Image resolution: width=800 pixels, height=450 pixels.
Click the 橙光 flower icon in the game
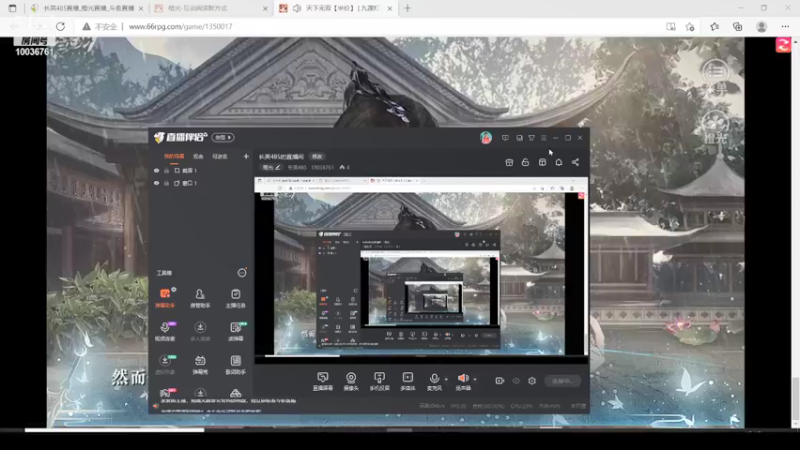pyautogui.click(x=715, y=128)
